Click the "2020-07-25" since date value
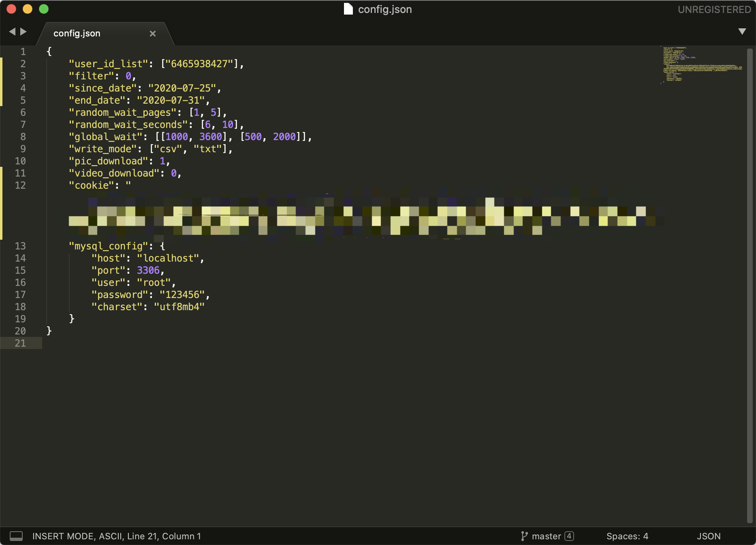756x545 pixels. tap(182, 88)
